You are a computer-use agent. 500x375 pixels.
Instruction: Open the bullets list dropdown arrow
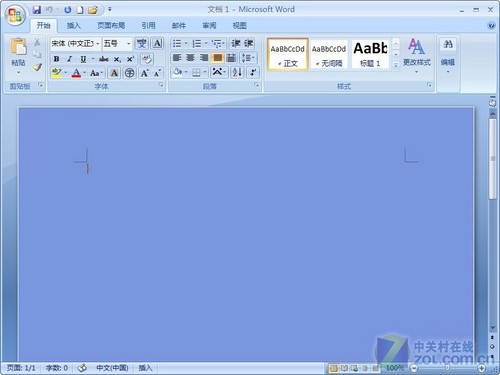tap(186, 43)
